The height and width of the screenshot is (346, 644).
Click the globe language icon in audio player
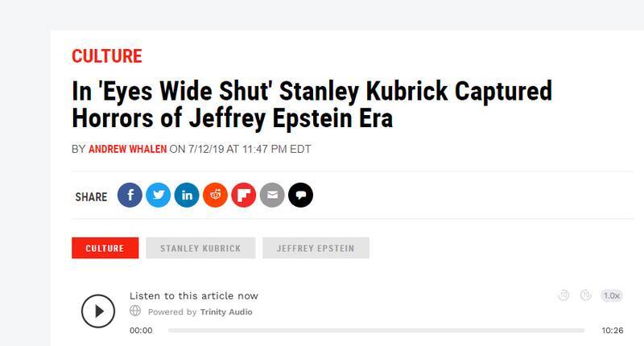coord(135,311)
